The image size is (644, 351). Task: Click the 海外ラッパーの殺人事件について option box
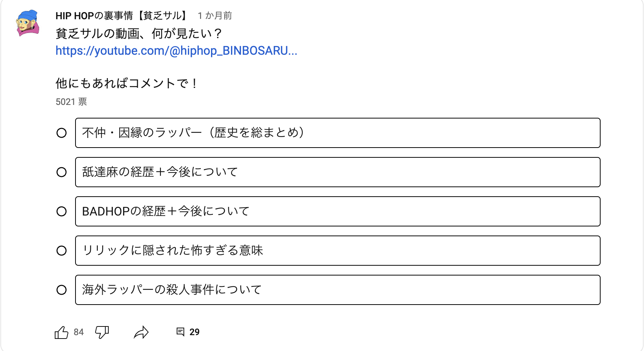point(337,290)
